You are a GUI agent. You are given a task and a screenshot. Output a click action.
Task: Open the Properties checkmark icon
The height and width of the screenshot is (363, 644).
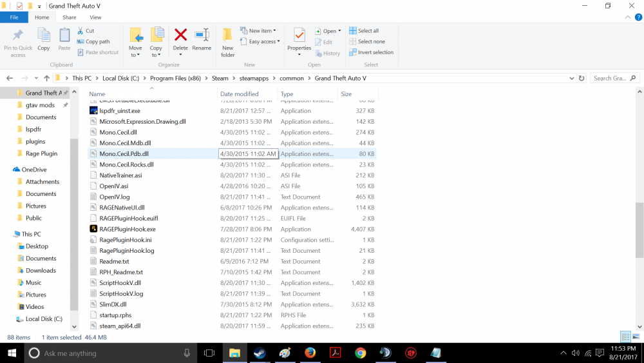(x=299, y=35)
